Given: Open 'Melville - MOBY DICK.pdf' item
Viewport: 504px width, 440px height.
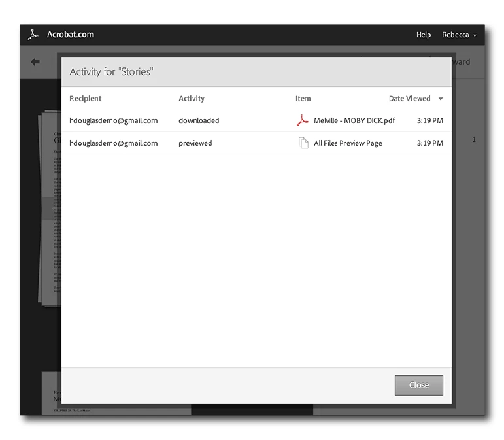Looking at the screenshot, I should tap(354, 120).
